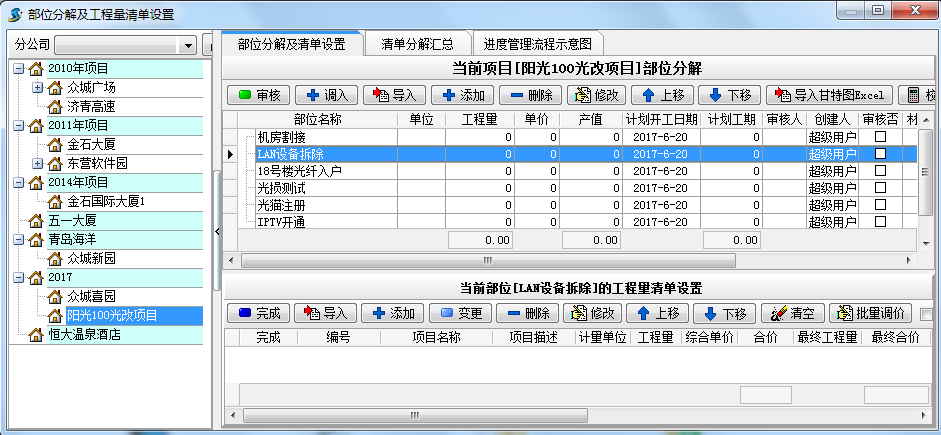Toggle 审核否 checkbox for 机房割接 row
Viewport: 941px width, 435px height.
[880, 137]
